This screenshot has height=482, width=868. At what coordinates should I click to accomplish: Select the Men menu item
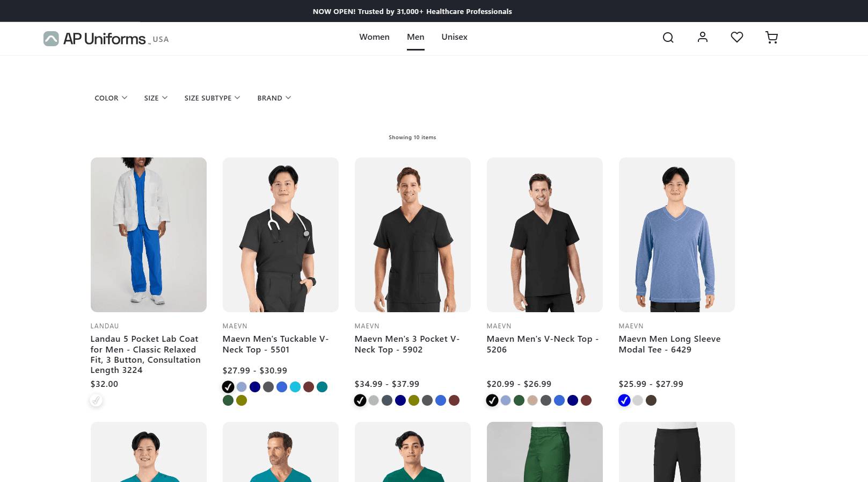coord(415,37)
